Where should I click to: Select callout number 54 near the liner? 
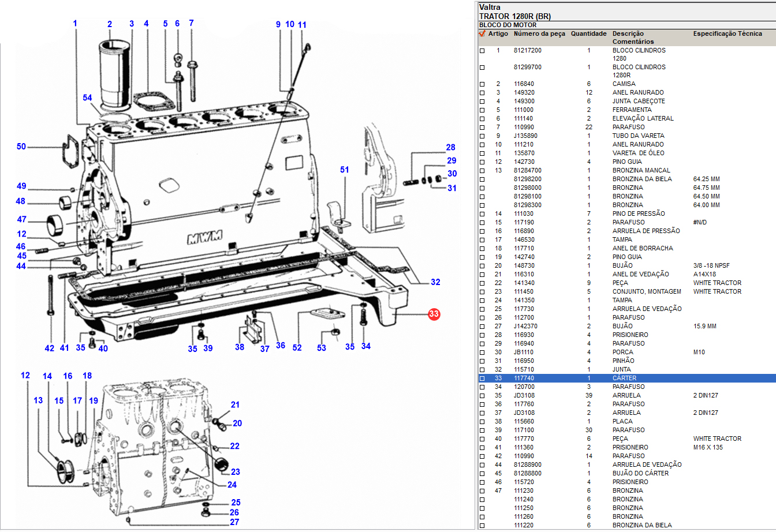point(87,99)
